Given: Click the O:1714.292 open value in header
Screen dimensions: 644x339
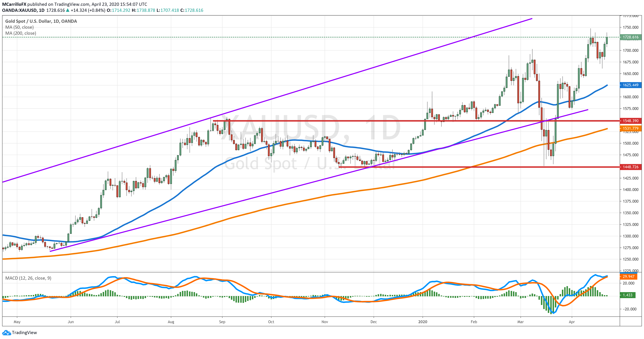Looking at the screenshot, I should click(119, 10).
